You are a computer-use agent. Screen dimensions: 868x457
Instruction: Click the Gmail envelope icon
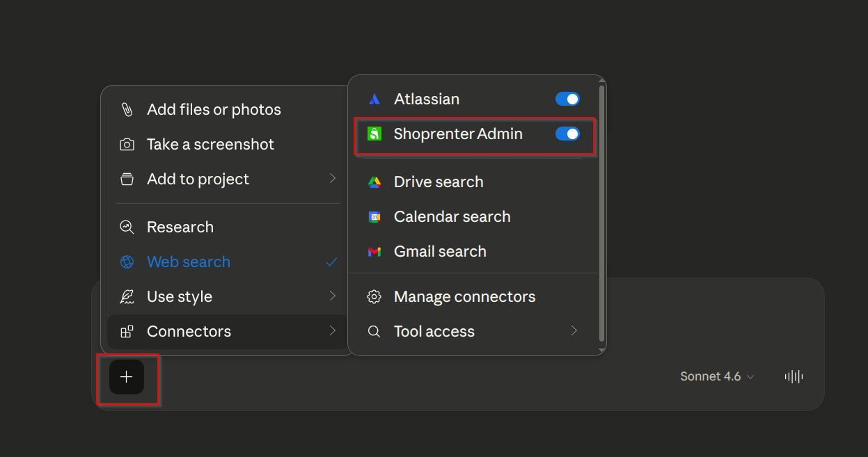click(x=374, y=251)
